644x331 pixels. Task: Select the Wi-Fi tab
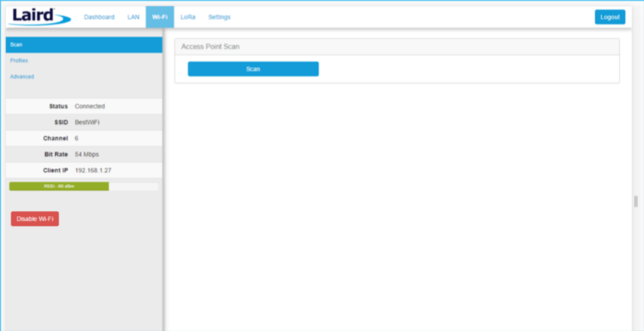tap(159, 17)
